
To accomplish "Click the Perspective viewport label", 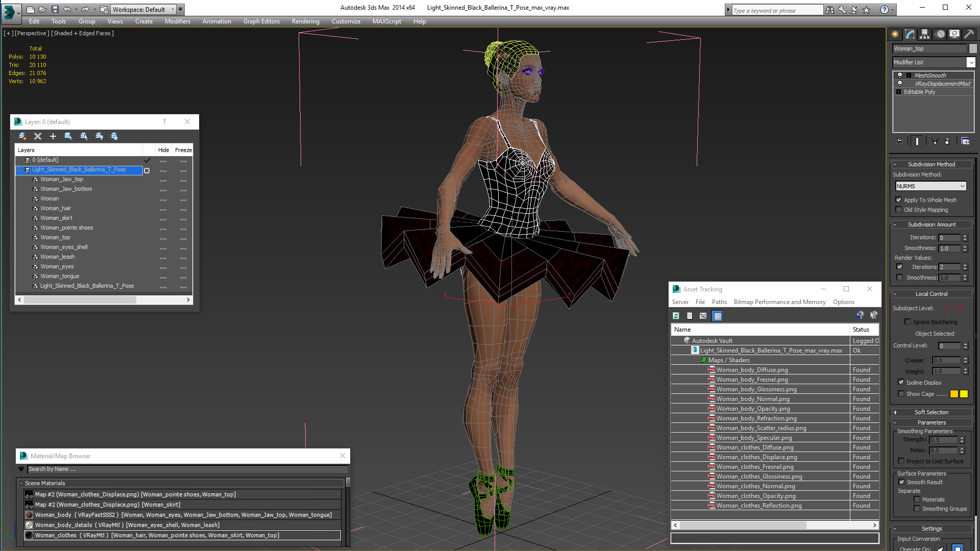I will click(x=32, y=33).
